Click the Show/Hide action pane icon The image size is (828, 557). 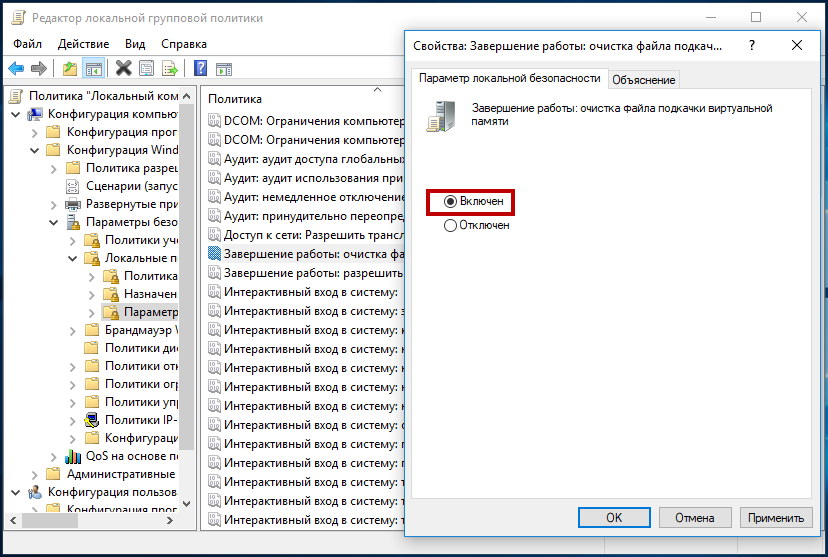click(x=224, y=69)
